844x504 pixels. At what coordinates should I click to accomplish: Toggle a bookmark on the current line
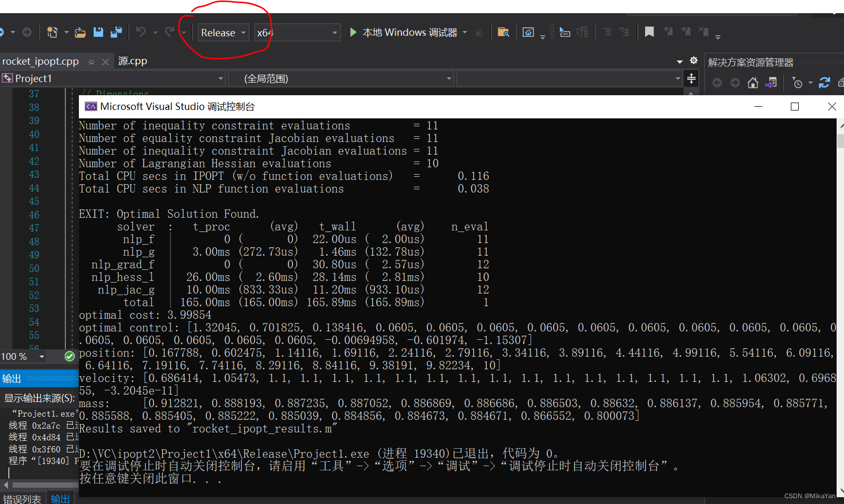(649, 32)
